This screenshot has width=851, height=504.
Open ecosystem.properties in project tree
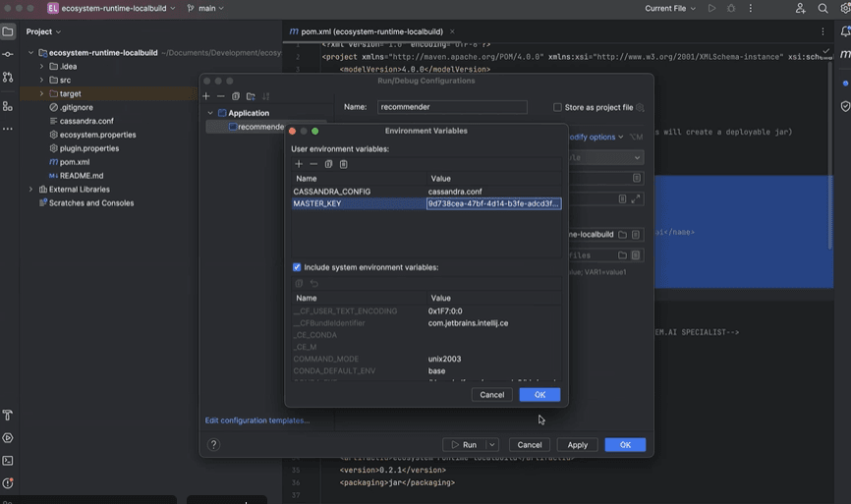97,134
